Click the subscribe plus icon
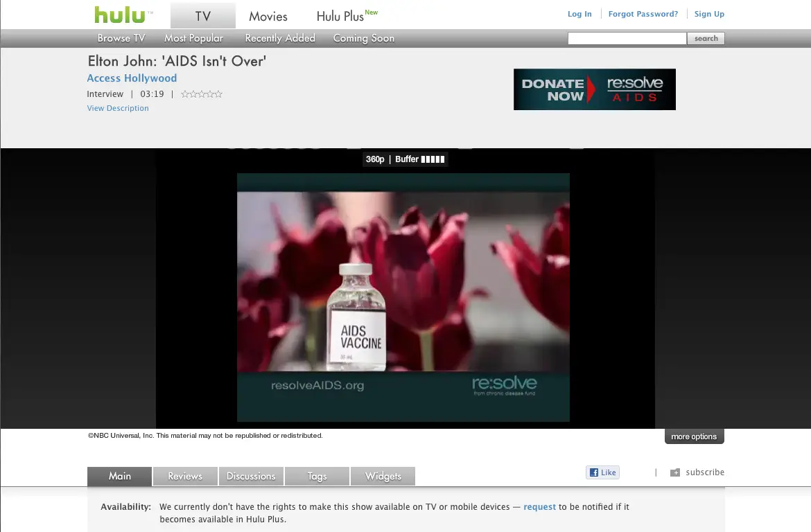 click(x=674, y=472)
